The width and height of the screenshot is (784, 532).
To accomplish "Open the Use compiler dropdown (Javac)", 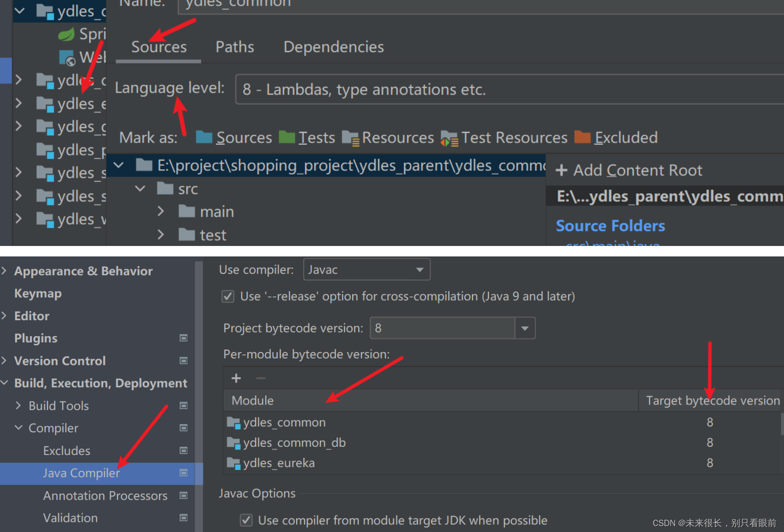I will [367, 270].
